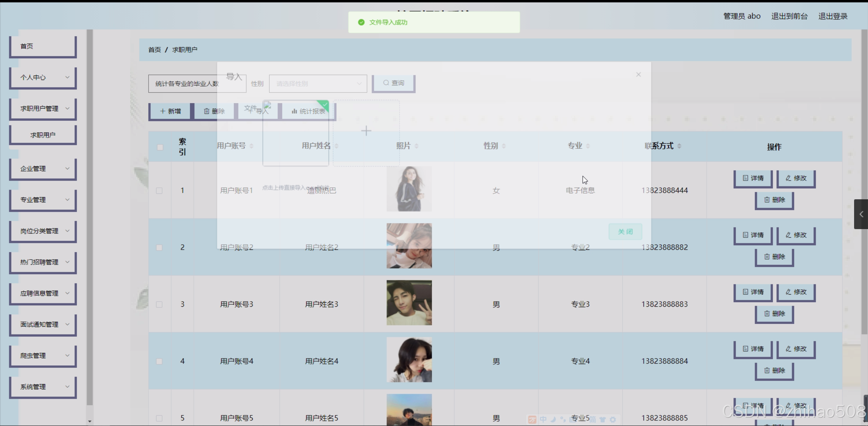Expand the right side collapse arrow panel
This screenshot has height=426, width=868.
coord(861,214)
